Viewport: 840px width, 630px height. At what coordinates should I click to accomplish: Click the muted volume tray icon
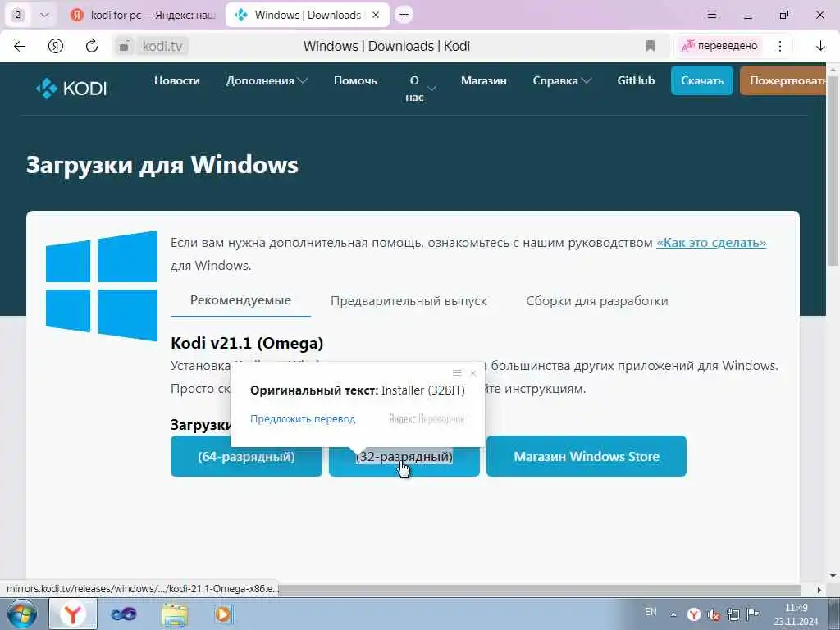tap(713, 614)
